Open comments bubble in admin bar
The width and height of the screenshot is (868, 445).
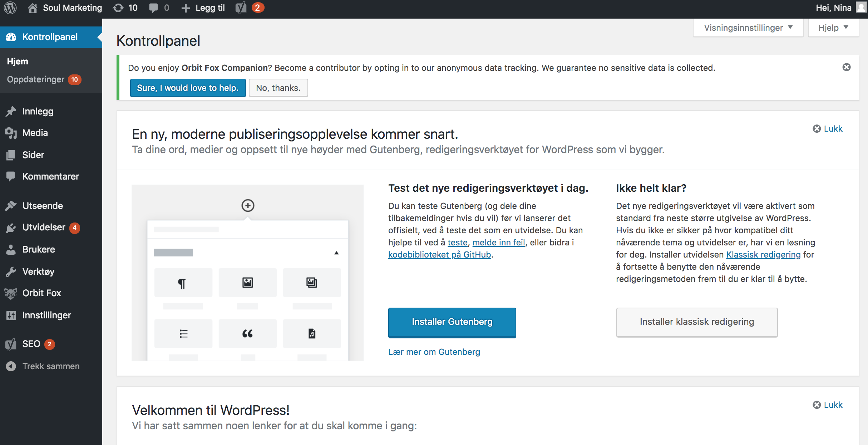pos(153,8)
